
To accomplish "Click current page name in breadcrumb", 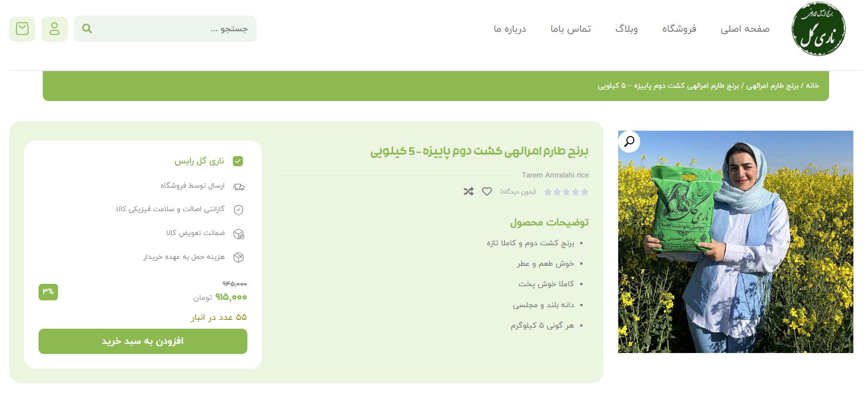I will (668, 86).
